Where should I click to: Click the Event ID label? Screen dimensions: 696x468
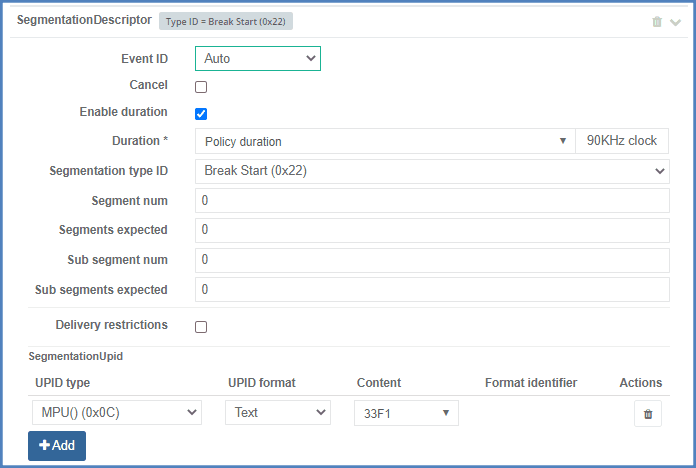(144, 59)
